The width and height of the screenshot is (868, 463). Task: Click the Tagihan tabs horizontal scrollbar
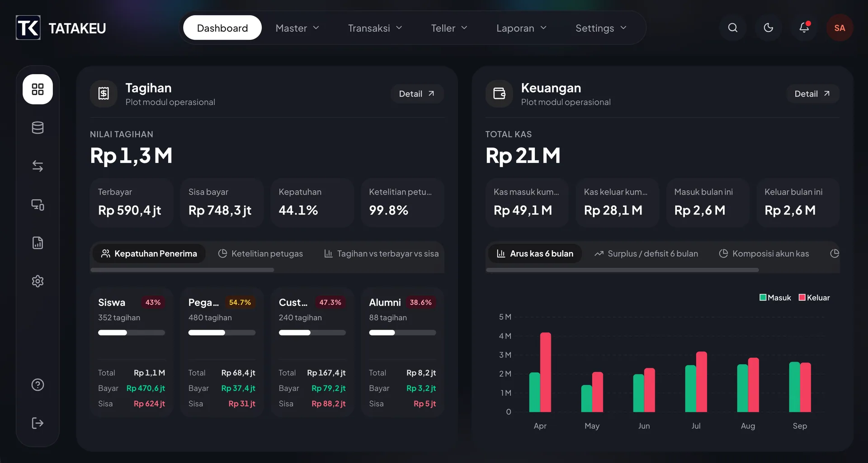click(182, 270)
